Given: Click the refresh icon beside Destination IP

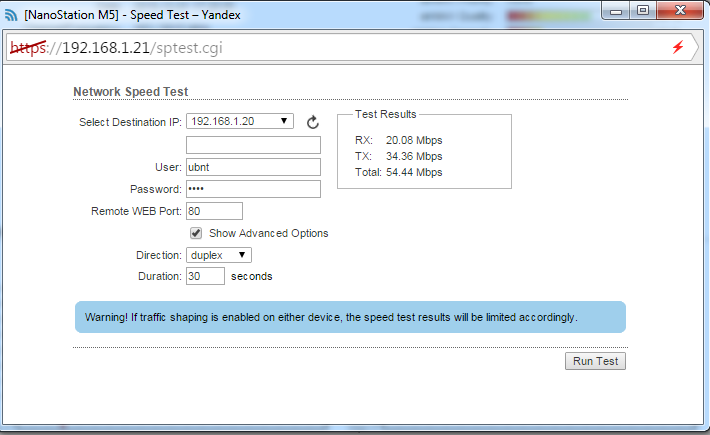Looking at the screenshot, I should click(312, 122).
